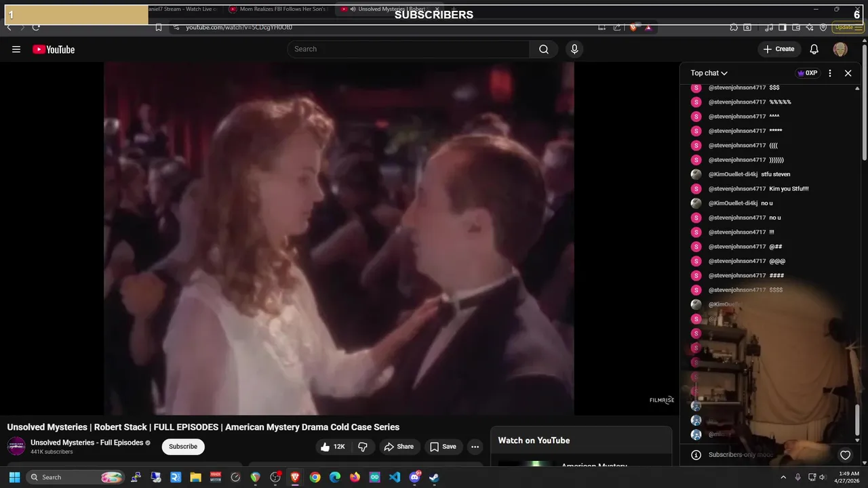Click the video title text
Screen dimensions: 868x488
tap(203, 427)
